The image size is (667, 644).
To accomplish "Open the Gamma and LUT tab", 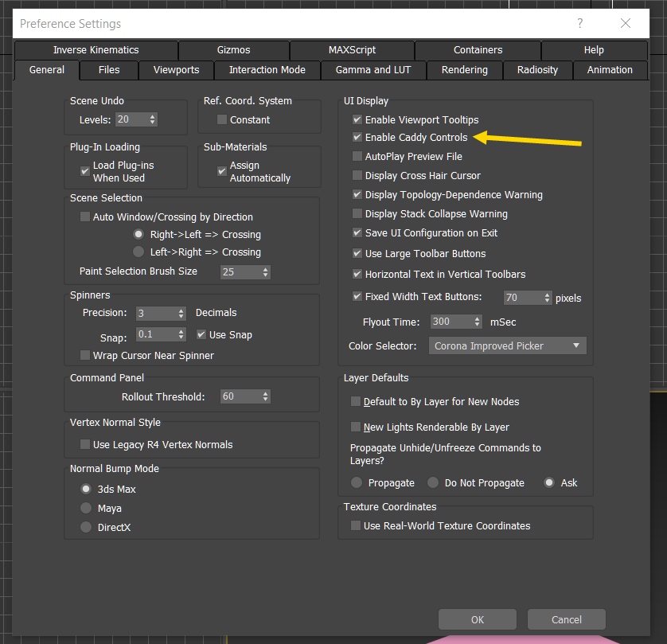I will click(x=373, y=70).
